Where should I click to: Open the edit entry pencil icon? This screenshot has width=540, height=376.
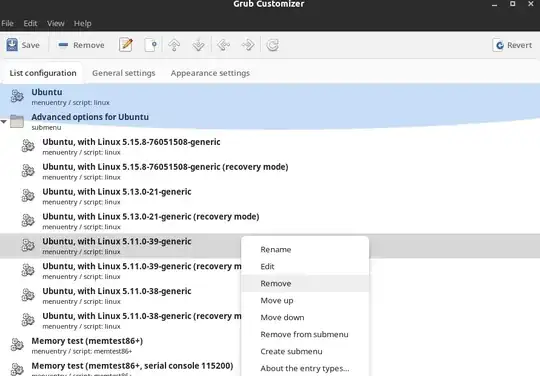(x=126, y=45)
